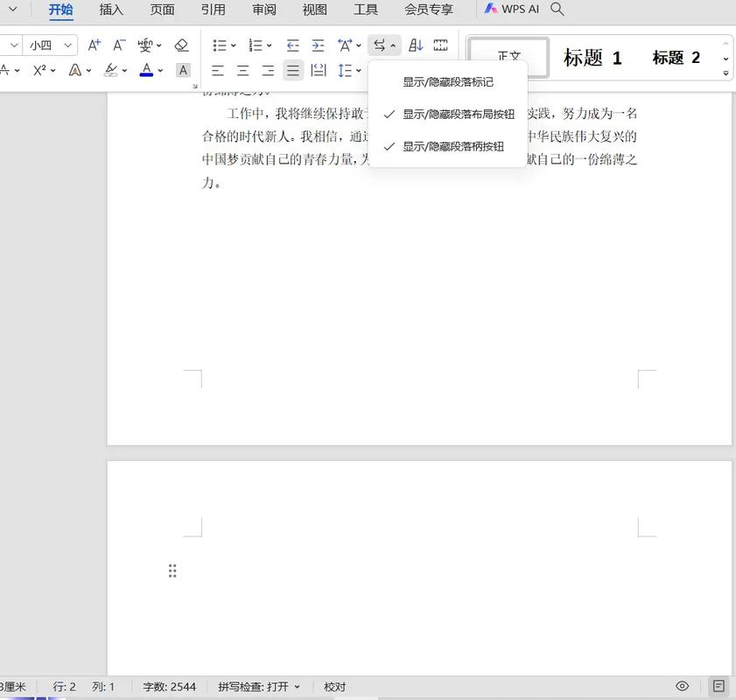
Task: Toggle eye protection mode in status bar
Action: point(683,687)
